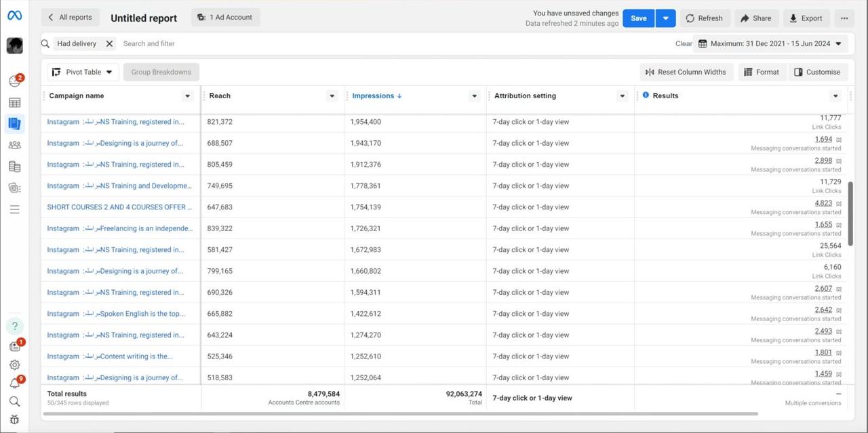The image size is (868, 433).
Task: Remove the Had delivery filter
Action: coord(109,43)
